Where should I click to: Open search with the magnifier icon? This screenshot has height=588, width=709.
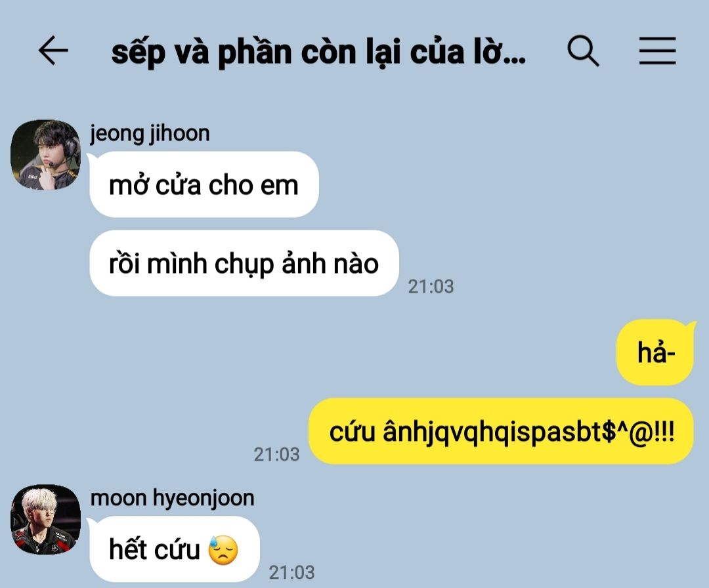[x=584, y=51]
